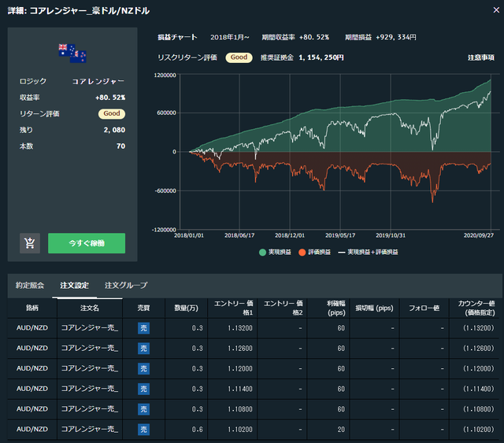Start the strategy with 今すぐ稼働 button
The height and width of the screenshot is (443, 504).
coord(87,243)
